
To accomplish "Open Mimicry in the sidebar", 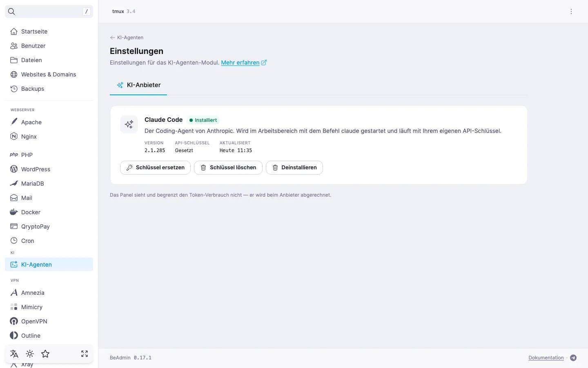I will point(49,307).
